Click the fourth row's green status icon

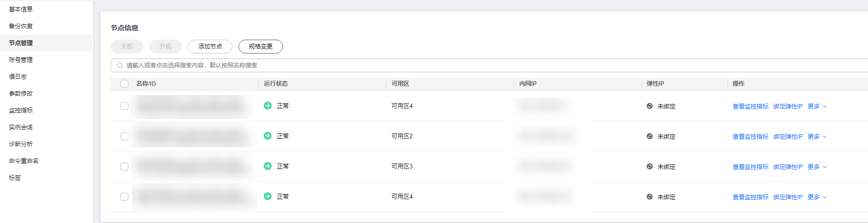pyautogui.click(x=268, y=196)
